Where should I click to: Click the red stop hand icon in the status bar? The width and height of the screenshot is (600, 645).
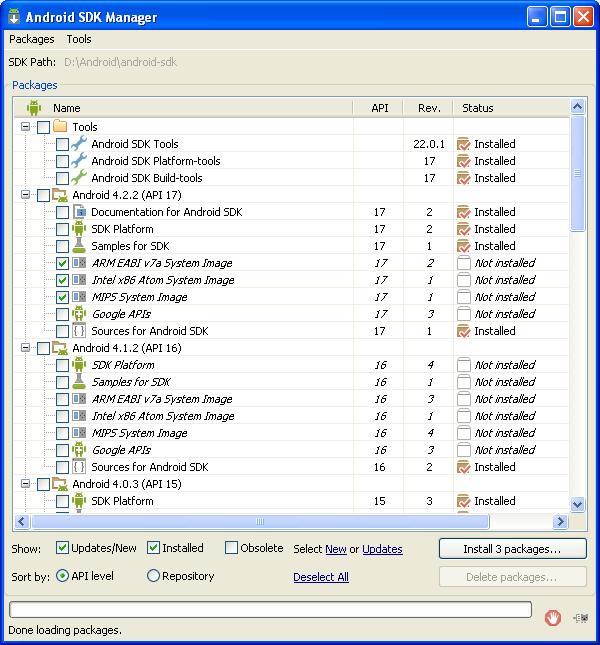coord(553,618)
